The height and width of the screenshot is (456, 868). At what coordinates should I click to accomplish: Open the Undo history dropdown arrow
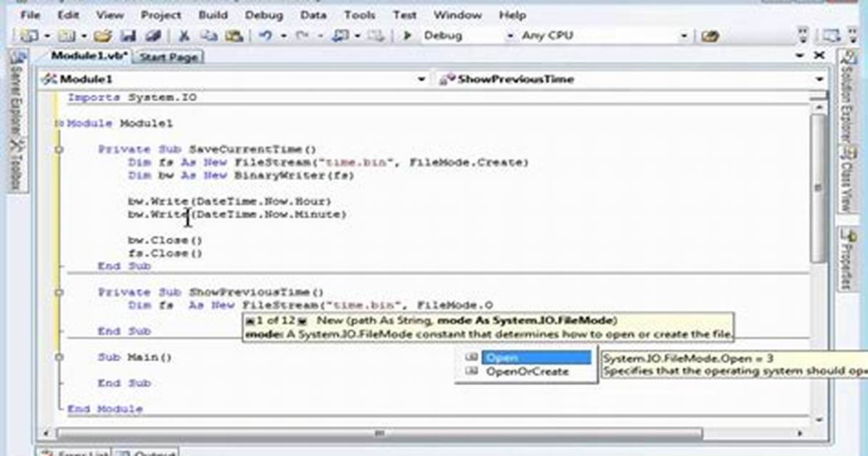[284, 36]
